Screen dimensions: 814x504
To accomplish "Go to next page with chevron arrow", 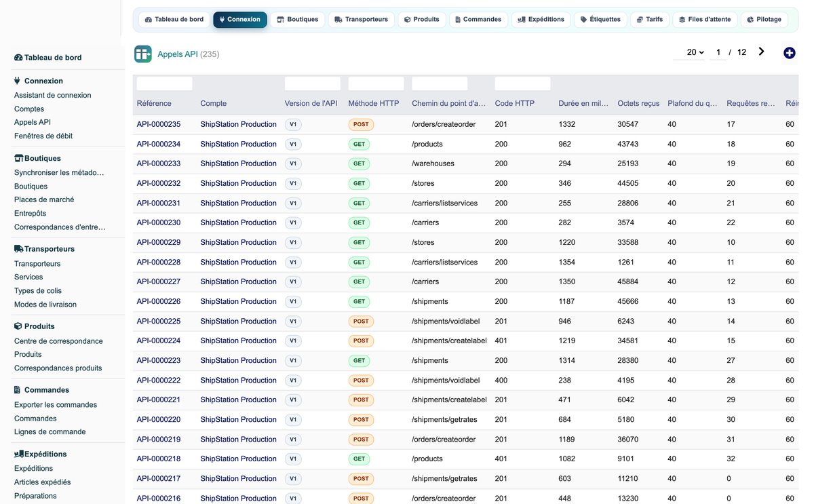I will pyautogui.click(x=762, y=52).
